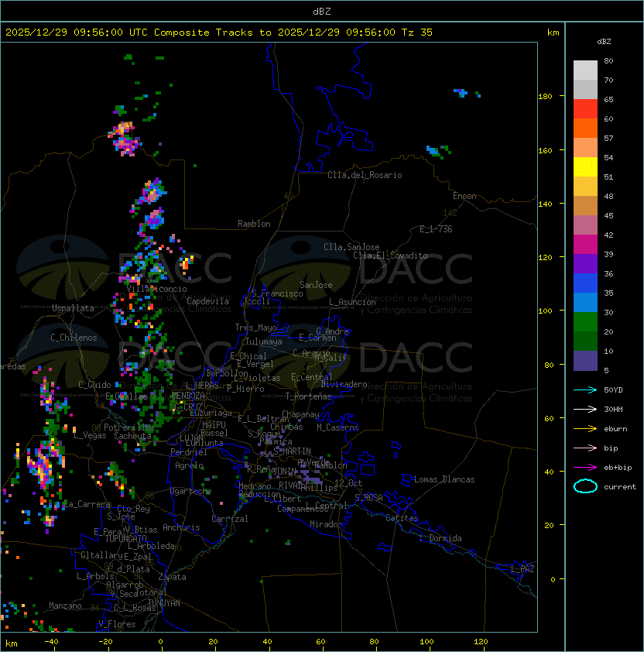Pick the yellow 51-54 dBZ color swatch
Screen dimensions: 644x652
585,167
